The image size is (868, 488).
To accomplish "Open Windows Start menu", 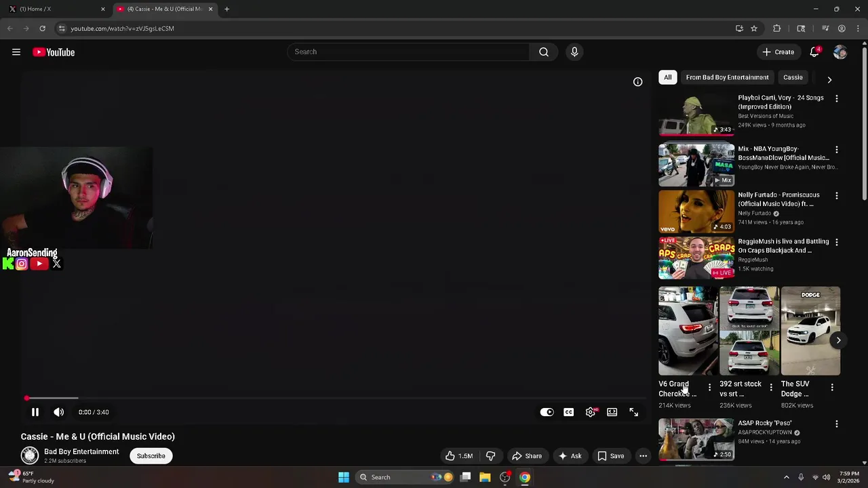I will point(344,477).
